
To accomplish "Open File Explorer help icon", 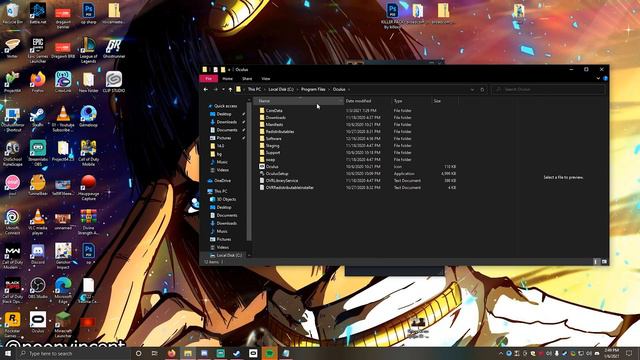I will pyautogui.click(x=605, y=78).
